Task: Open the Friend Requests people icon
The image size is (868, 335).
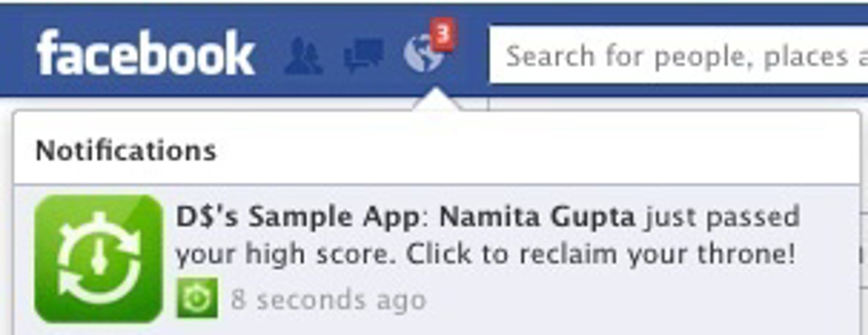Action: point(303,56)
